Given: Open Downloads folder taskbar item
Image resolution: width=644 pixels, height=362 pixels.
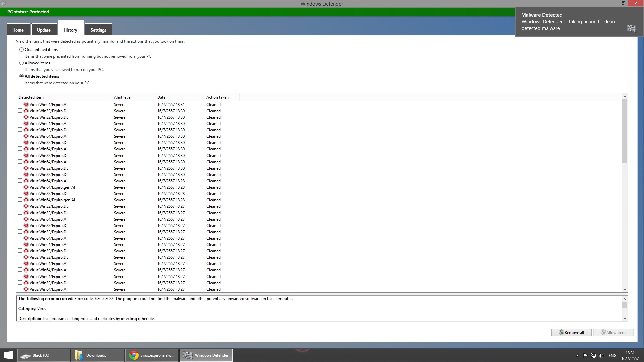Looking at the screenshot, I should click(x=97, y=355).
